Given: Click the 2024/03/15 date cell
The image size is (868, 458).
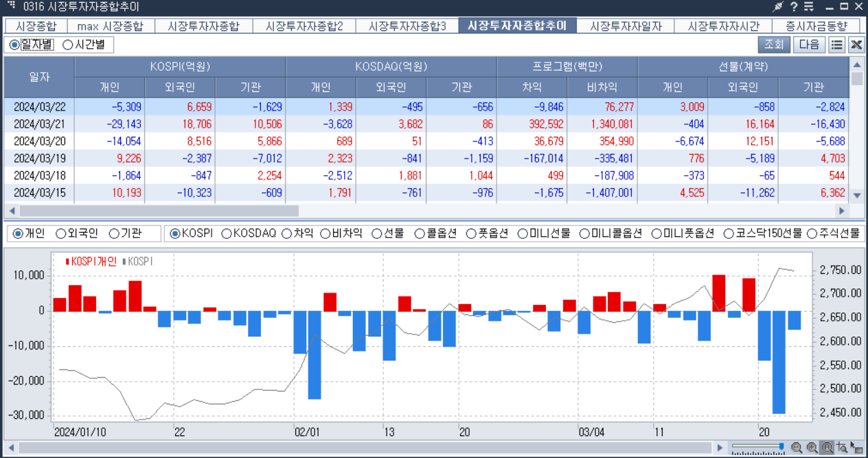Looking at the screenshot, I should (40, 192).
